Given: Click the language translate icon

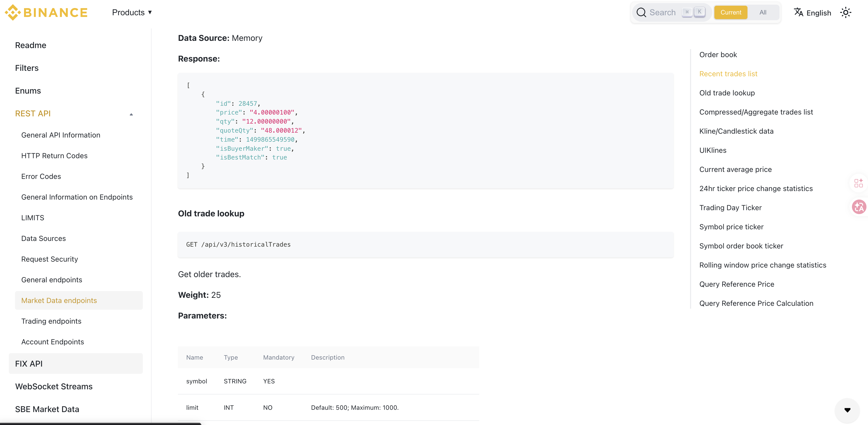Looking at the screenshot, I should (x=798, y=12).
